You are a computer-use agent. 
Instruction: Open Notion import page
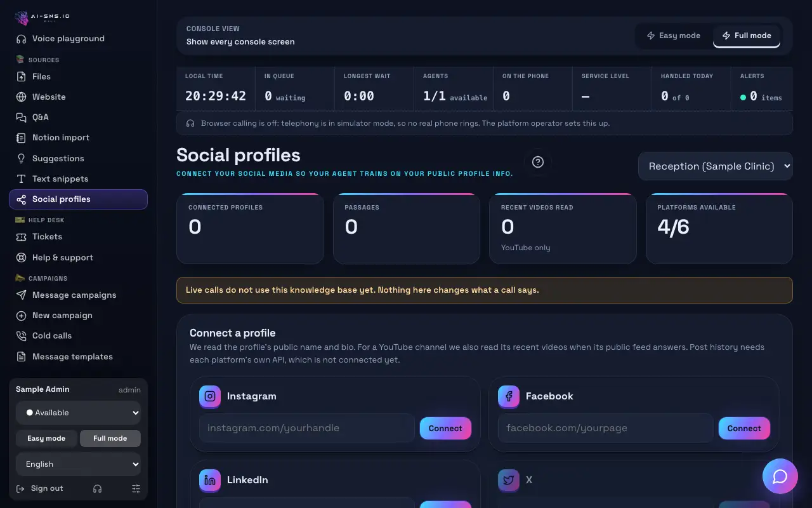pyautogui.click(x=78, y=138)
